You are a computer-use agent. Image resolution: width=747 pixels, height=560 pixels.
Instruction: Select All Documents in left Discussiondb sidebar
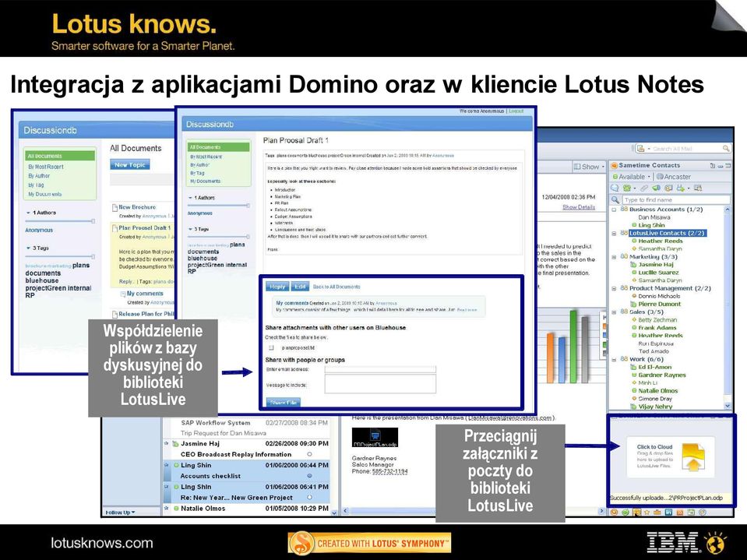(60, 156)
